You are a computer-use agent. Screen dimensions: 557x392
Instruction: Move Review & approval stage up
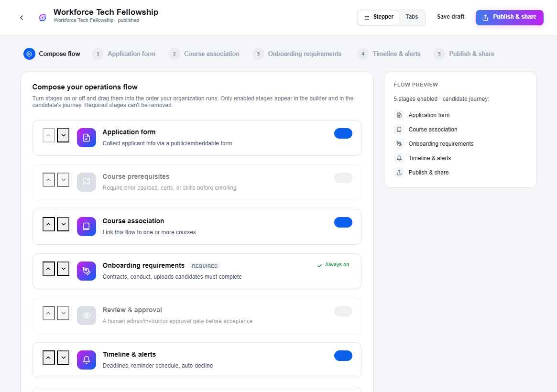(x=49, y=313)
